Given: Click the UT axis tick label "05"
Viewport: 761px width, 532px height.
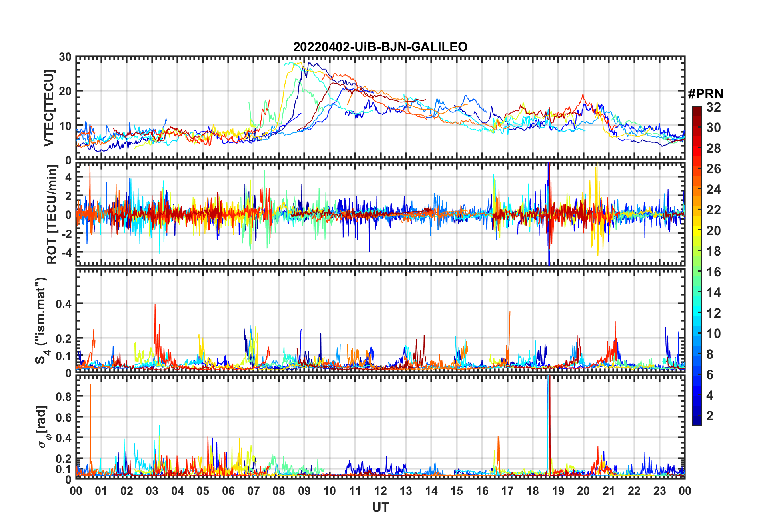Looking at the screenshot, I should (203, 491).
